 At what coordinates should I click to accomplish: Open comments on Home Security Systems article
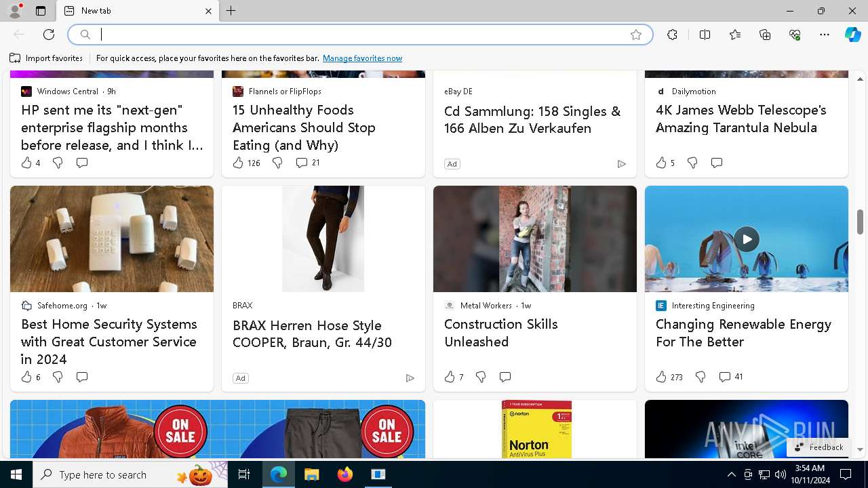pyautogui.click(x=82, y=377)
